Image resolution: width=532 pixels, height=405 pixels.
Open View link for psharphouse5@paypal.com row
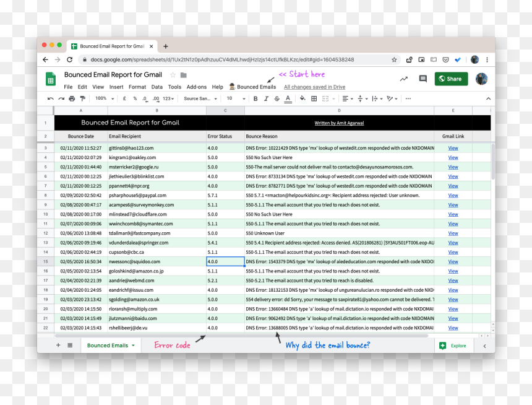click(453, 195)
